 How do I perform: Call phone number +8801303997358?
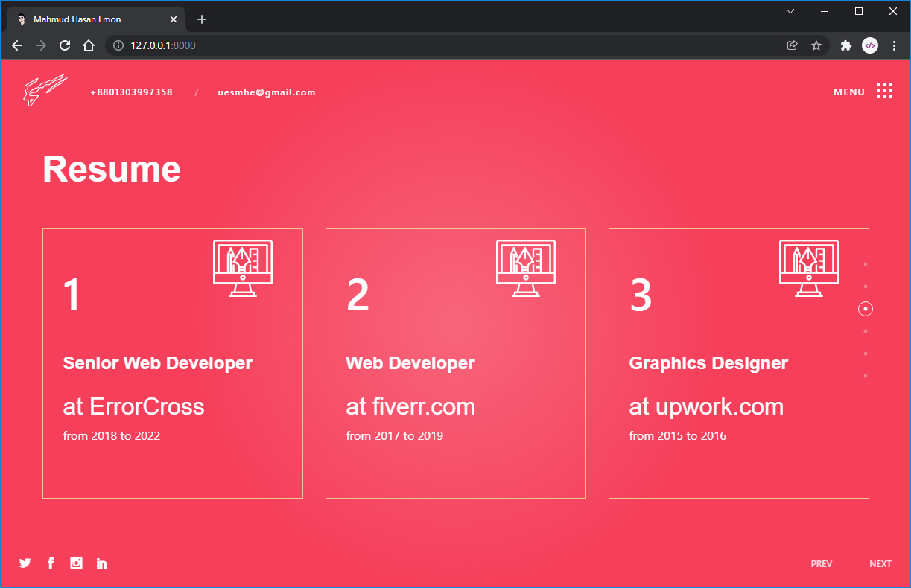pos(131,92)
